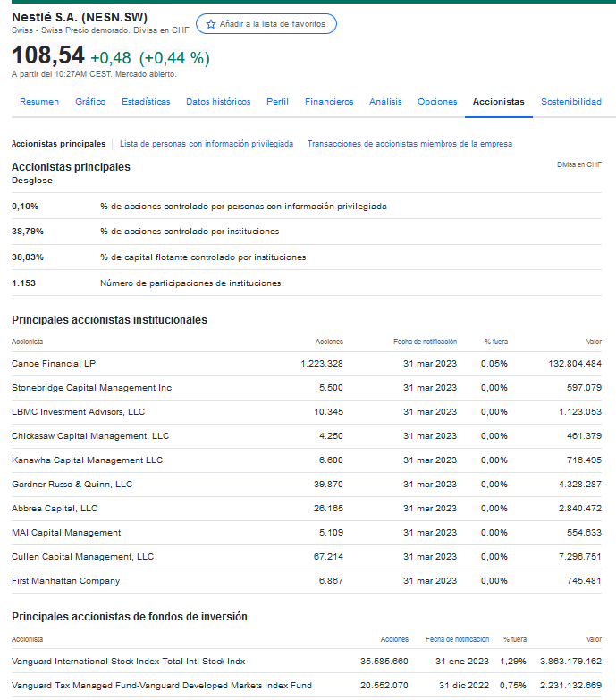This screenshot has width=616, height=700.
Task: Go to Datos históricos tab
Action: tap(218, 102)
